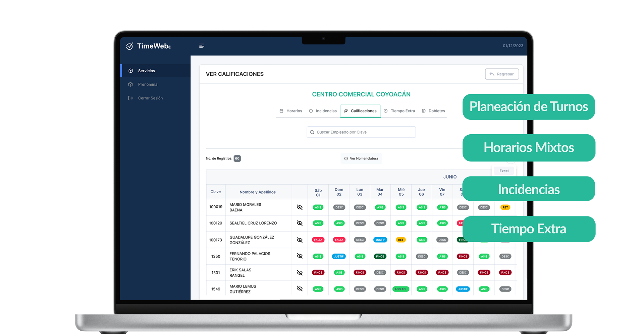644x336 pixels.
Task: Click the TimeWeb checkmark logo
Action: (130, 47)
